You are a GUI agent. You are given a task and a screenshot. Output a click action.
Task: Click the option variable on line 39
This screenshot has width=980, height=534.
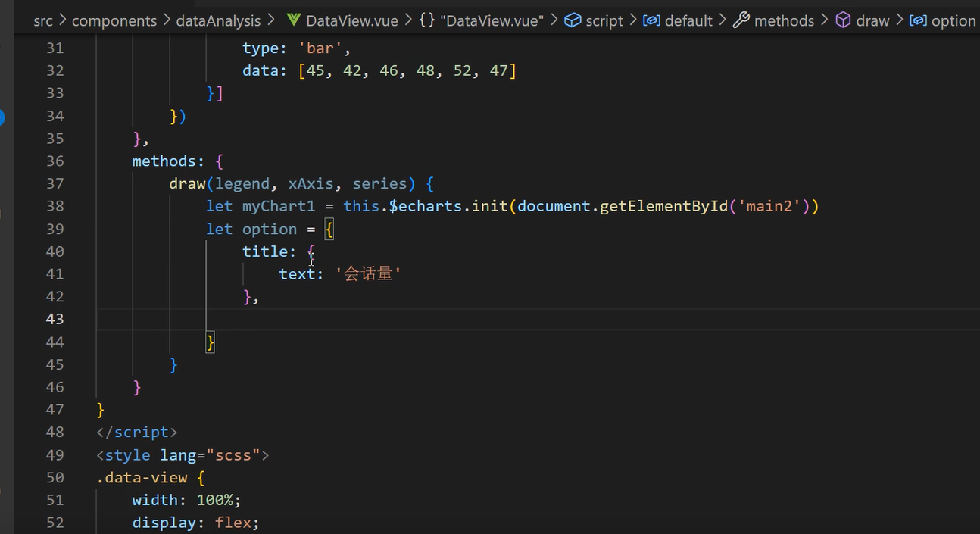point(270,229)
